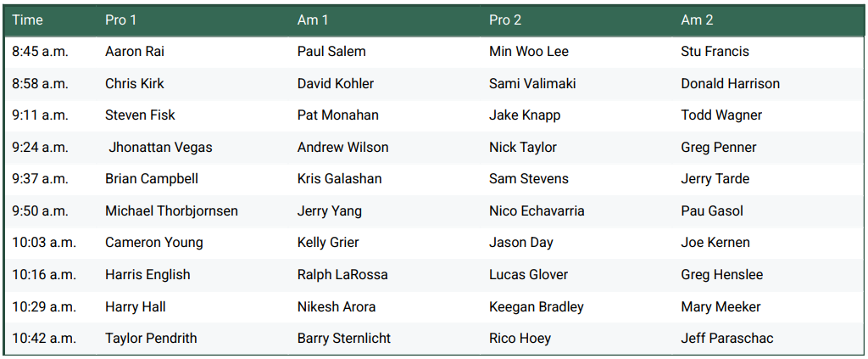Click the Time column header
The height and width of the screenshot is (359, 868).
point(27,20)
